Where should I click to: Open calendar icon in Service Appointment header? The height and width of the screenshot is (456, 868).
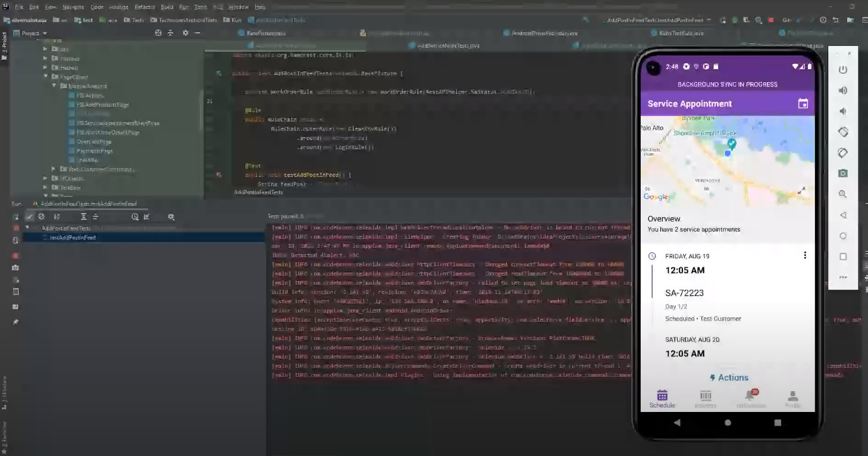(803, 104)
